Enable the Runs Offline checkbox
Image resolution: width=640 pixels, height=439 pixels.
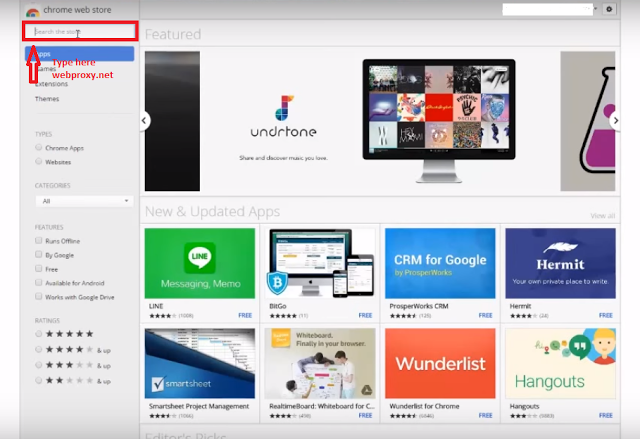[x=39, y=241]
